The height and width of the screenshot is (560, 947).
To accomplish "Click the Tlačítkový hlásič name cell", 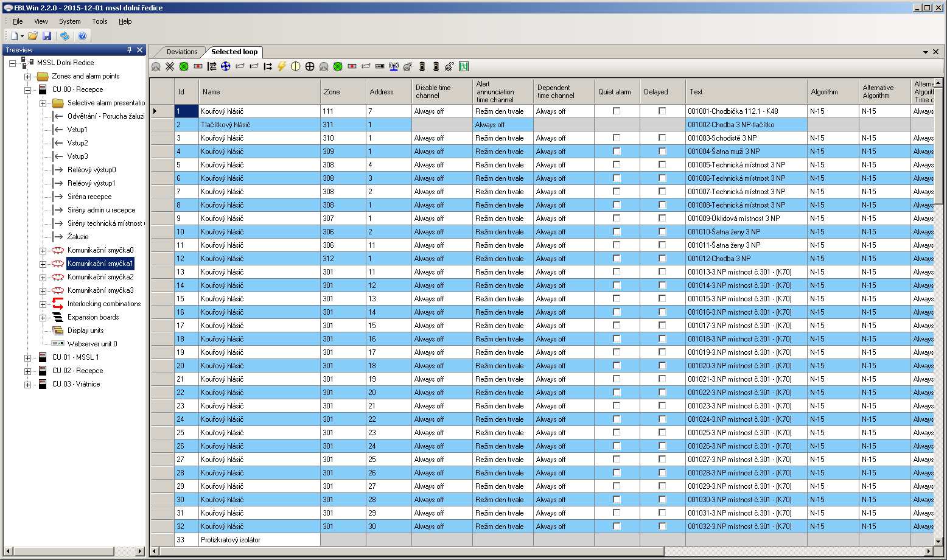I will 259,124.
